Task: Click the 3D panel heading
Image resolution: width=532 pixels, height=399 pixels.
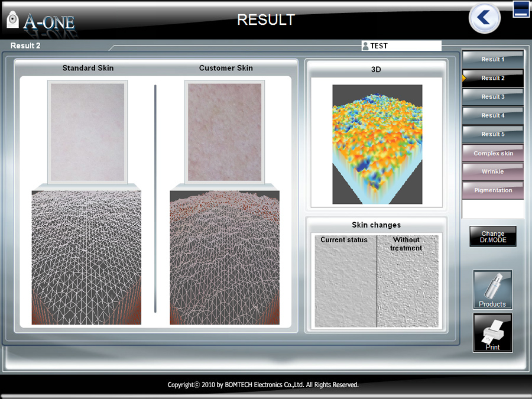Action: click(x=376, y=70)
